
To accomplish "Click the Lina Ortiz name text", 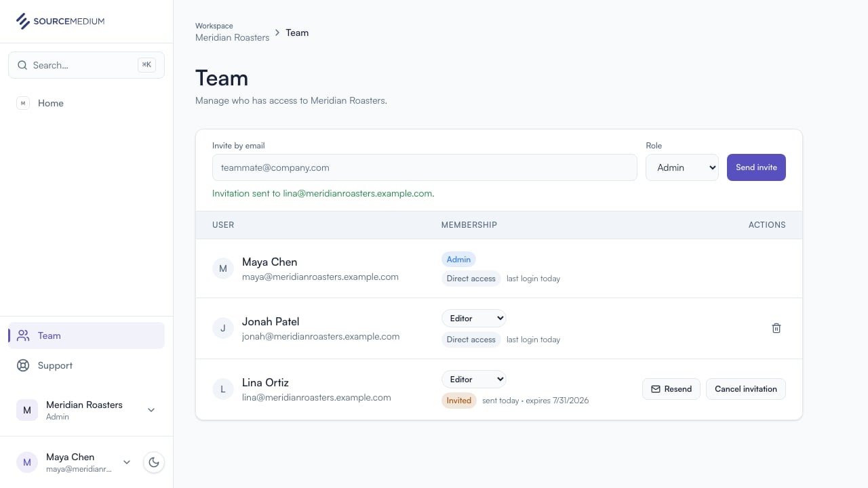I will pyautogui.click(x=266, y=382).
